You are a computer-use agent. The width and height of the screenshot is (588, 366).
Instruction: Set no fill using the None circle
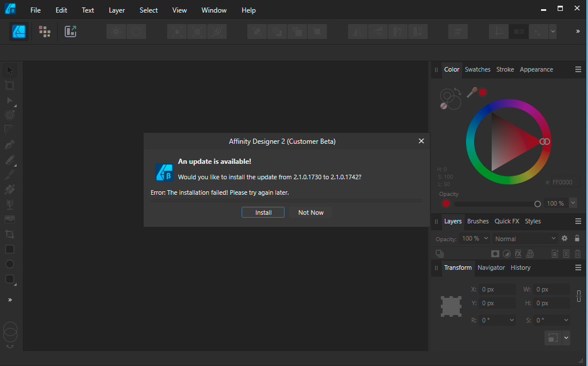click(x=444, y=106)
